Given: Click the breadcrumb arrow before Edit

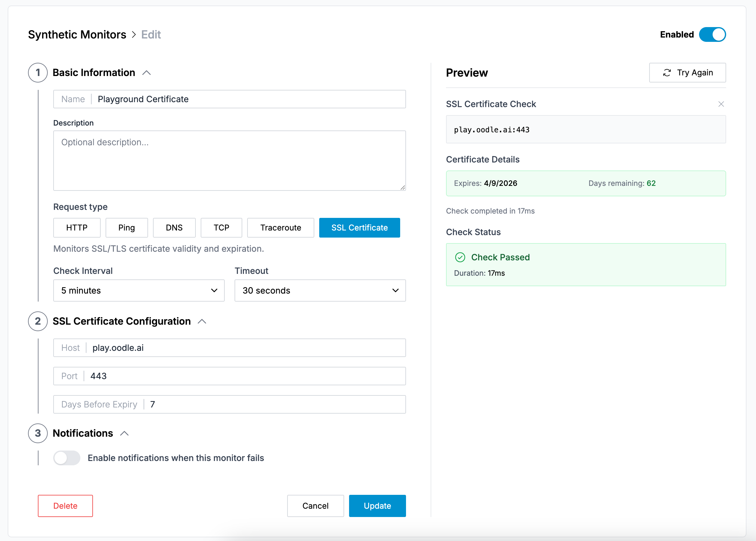Looking at the screenshot, I should point(134,35).
